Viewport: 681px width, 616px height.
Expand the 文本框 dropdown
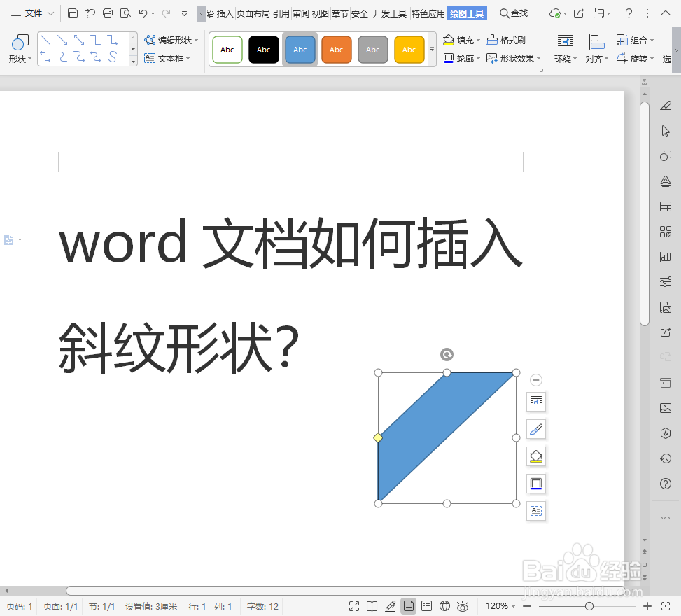(x=188, y=58)
